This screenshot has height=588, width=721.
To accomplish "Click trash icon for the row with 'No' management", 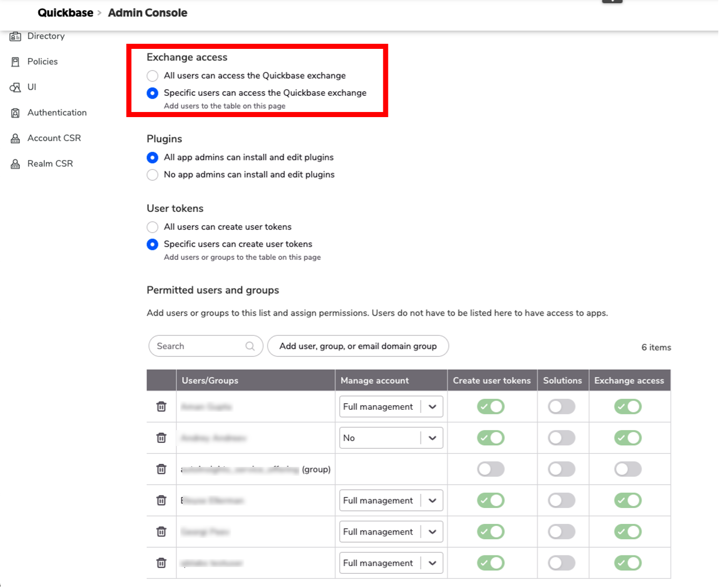I will (x=161, y=438).
